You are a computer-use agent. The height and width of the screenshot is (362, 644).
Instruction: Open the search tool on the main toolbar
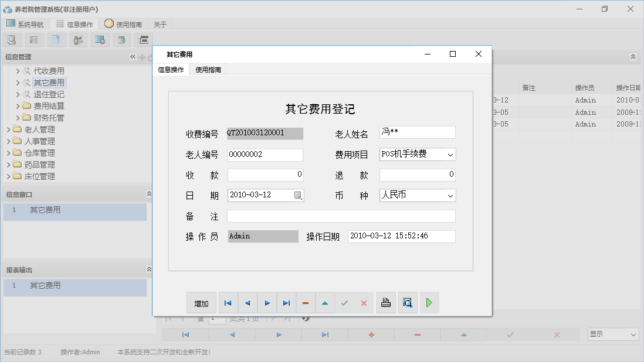tap(12, 39)
